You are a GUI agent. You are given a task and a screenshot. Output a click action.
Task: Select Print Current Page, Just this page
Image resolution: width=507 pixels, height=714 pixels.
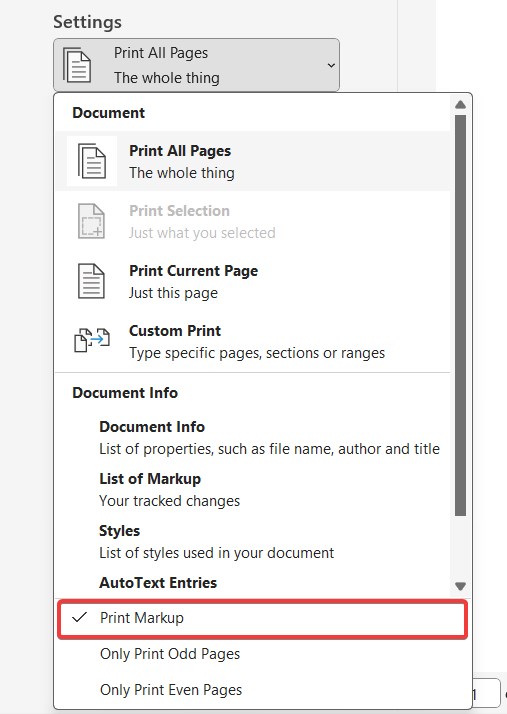(x=253, y=281)
